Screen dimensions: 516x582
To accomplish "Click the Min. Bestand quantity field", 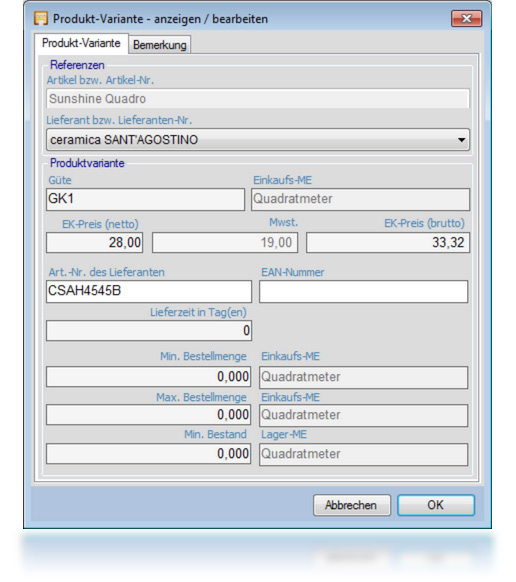I will point(148,454).
